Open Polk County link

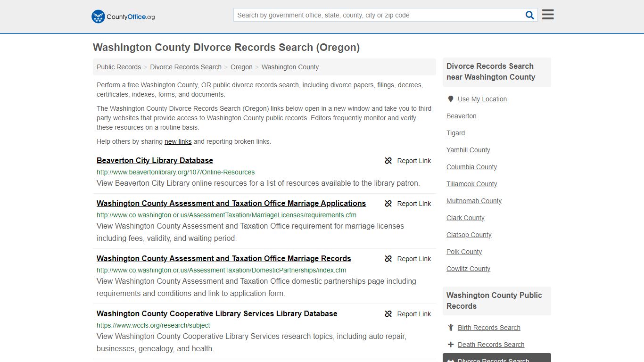click(x=464, y=252)
